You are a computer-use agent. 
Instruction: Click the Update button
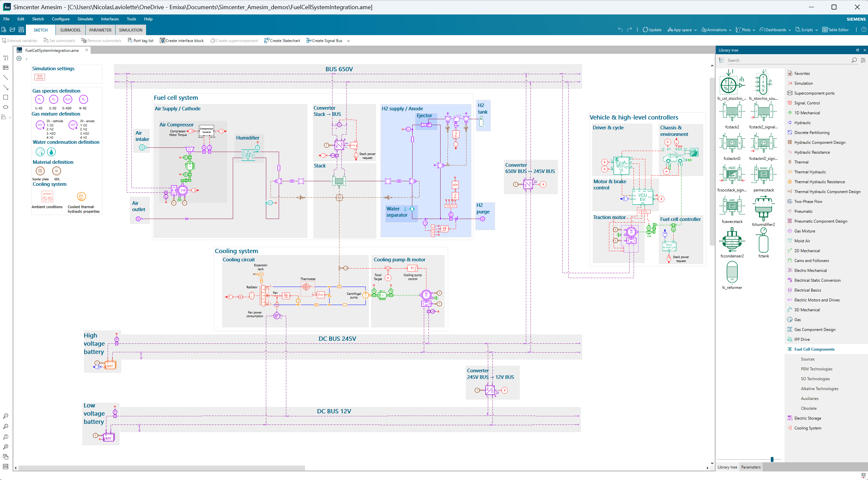pos(652,30)
